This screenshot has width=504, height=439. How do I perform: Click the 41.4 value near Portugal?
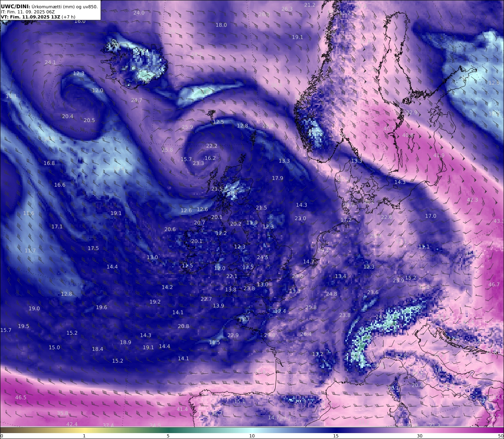point(182,409)
